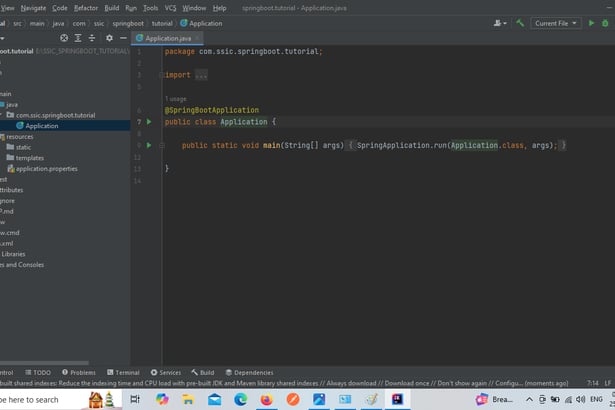Toggle fold marker beside main method

pyautogui.click(x=162, y=145)
